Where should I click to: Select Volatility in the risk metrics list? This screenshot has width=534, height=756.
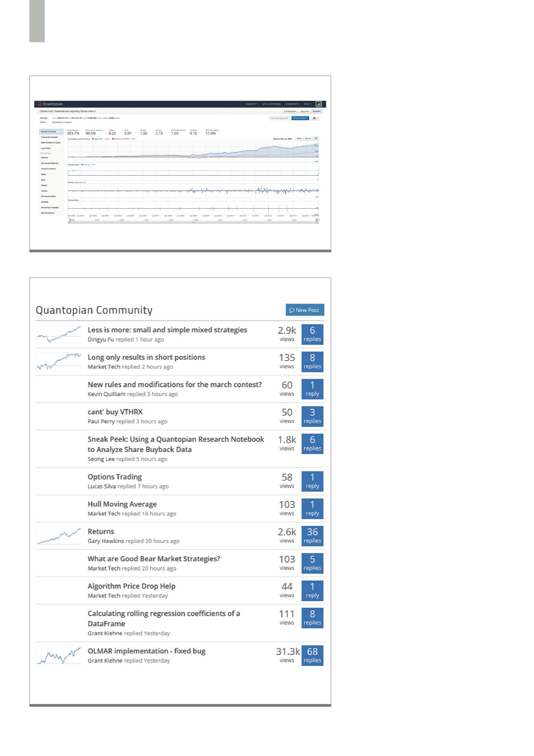45,202
